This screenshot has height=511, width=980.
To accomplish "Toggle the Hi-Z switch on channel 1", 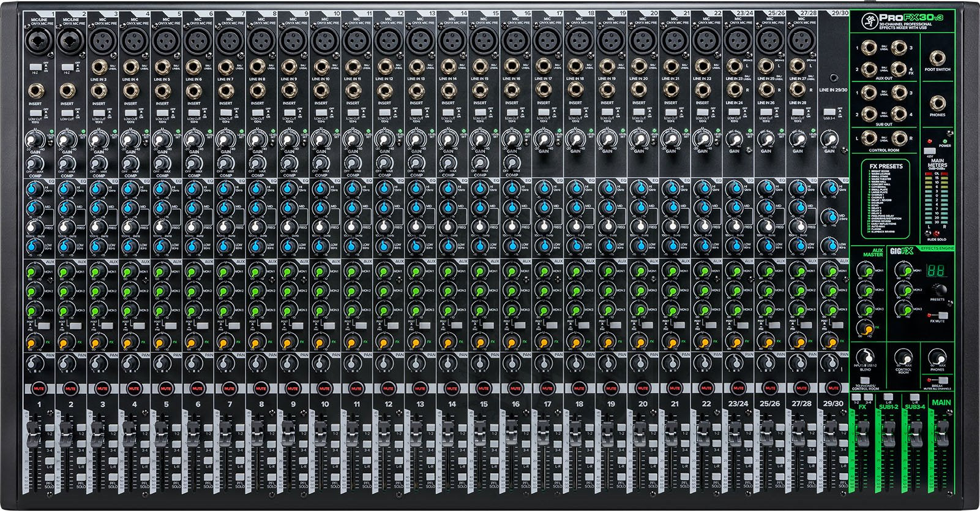I will 36,64.
